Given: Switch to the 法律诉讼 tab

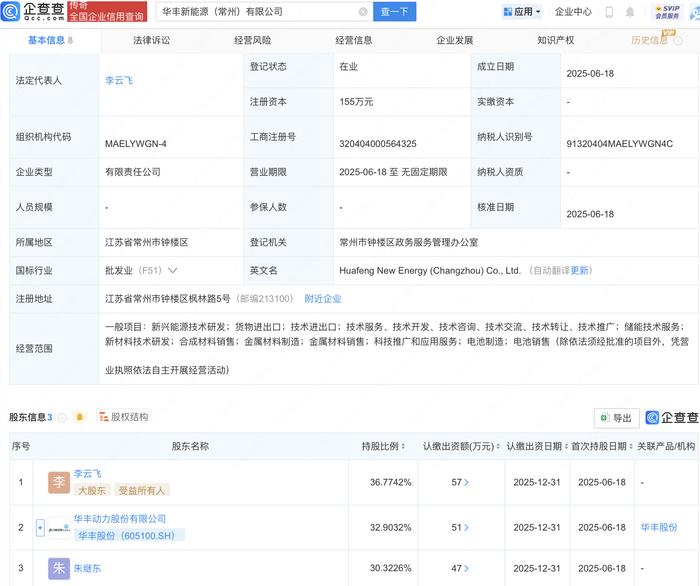Looking at the screenshot, I should (151, 41).
